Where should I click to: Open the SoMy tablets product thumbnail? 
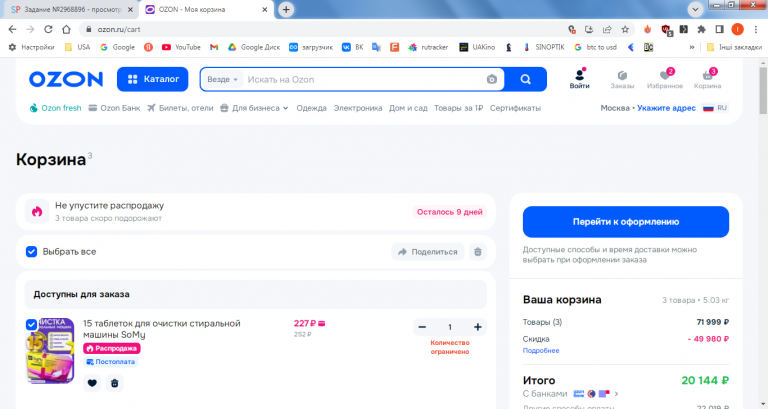(x=50, y=351)
